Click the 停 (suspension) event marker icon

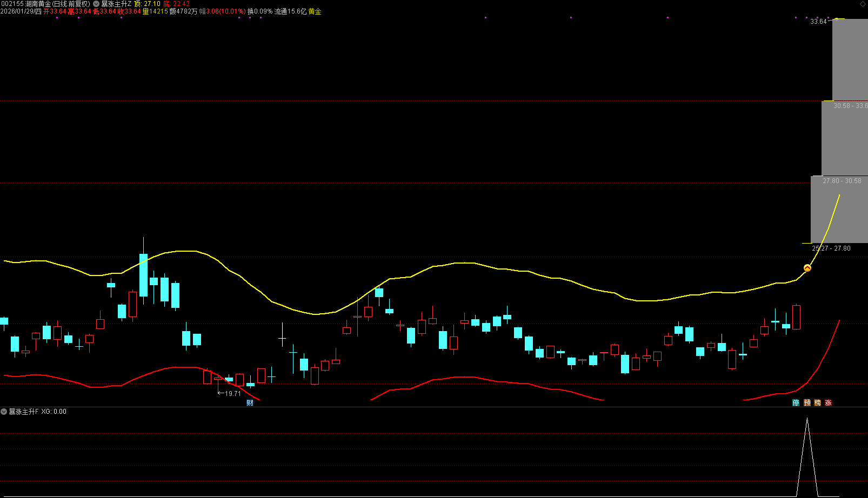pos(796,403)
